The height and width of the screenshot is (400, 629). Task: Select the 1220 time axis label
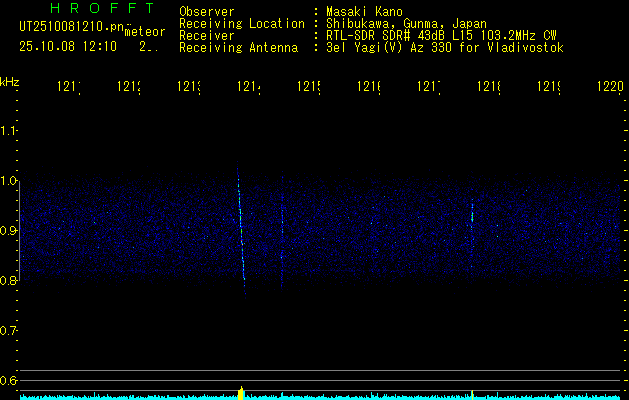point(609,88)
